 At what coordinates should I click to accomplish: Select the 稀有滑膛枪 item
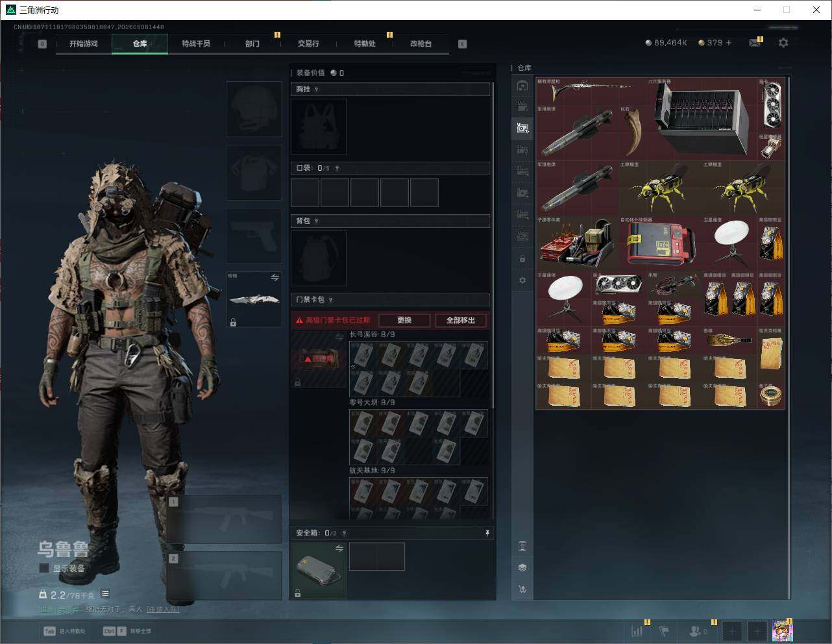pyautogui.click(x=591, y=92)
